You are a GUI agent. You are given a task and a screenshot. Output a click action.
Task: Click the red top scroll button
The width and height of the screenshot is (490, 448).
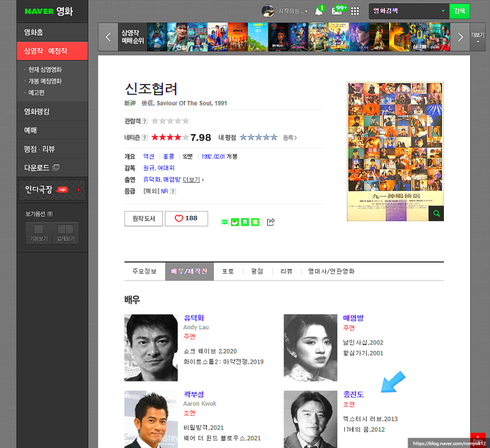478,440
